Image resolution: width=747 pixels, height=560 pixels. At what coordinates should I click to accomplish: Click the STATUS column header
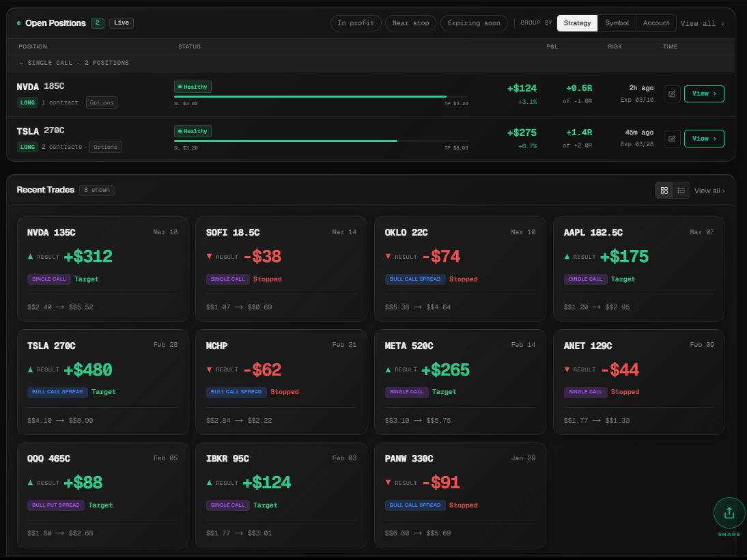click(x=189, y=46)
